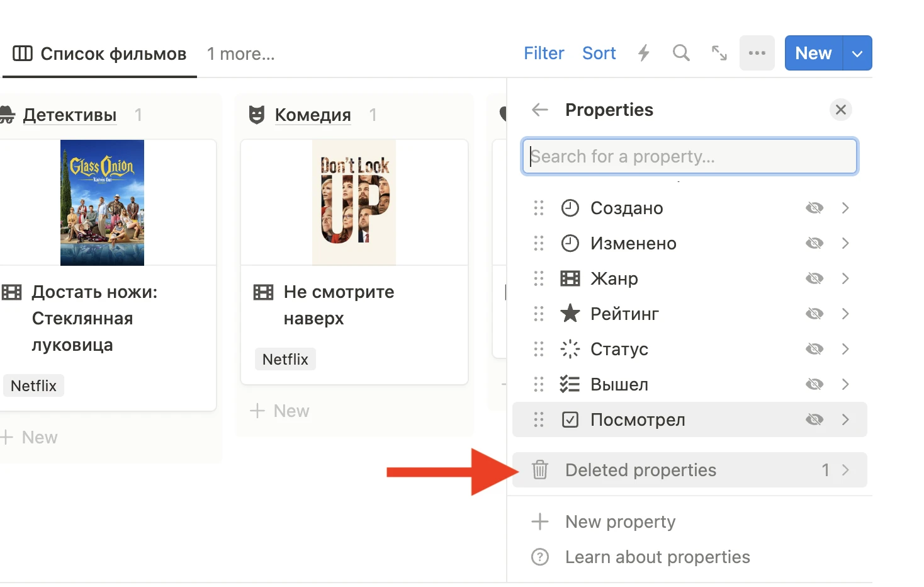Grab the drag handle of Создано row
Screen dimensions: 924x587
[x=538, y=208]
